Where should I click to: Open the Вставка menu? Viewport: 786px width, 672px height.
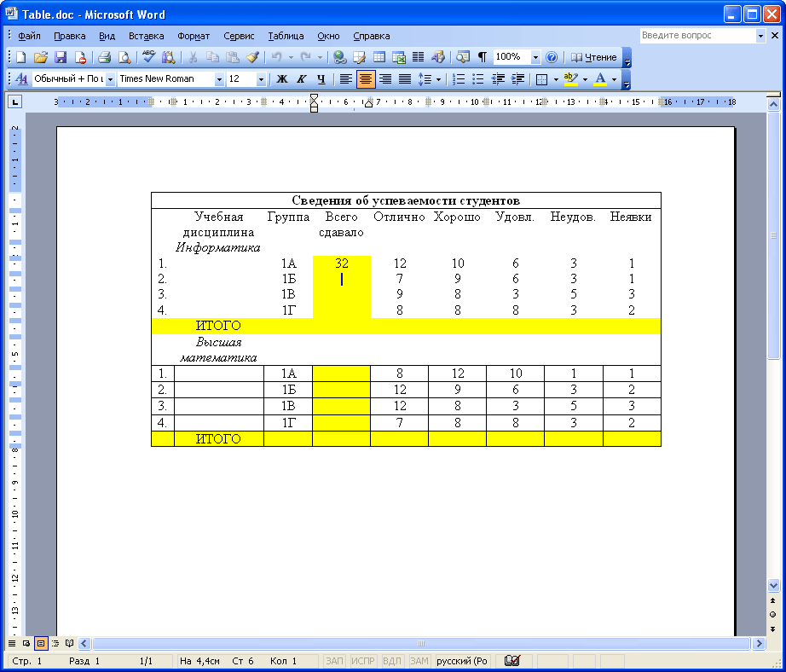[x=147, y=36]
